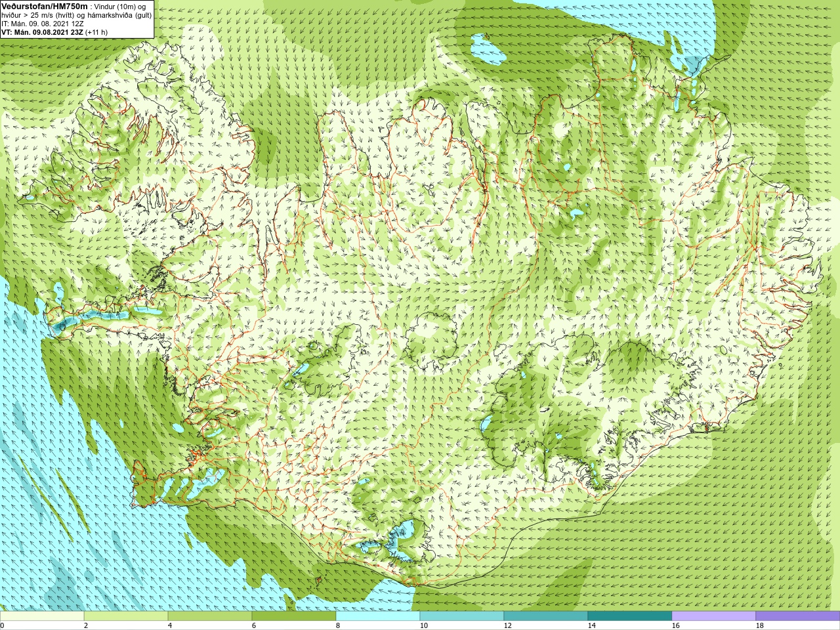
Task: Select the 0–2 m/s pale yellow legend swatch
Action: pos(42,616)
